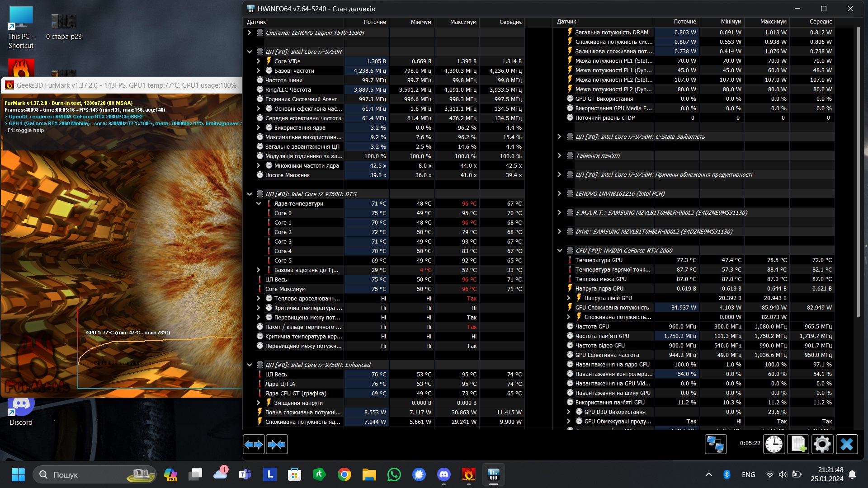Click the Поточне column header in left panel

(x=366, y=22)
